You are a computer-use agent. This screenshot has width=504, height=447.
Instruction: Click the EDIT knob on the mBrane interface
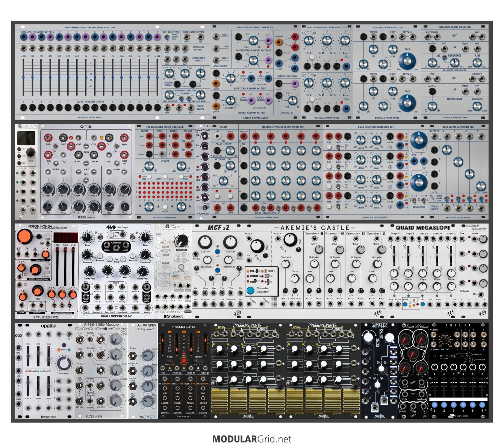click(30, 152)
